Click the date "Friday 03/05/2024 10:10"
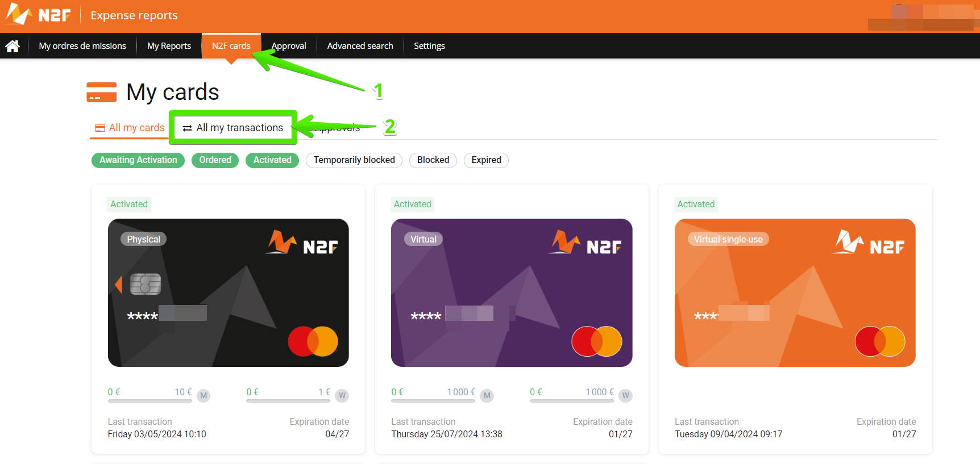The image size is (980, 464). pyautogui.click(x=157, y=434)
